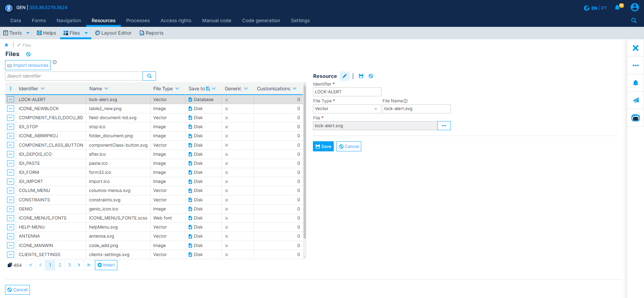Click the Insert button
Viewport: 644px width, 298px height.
[x=106, y=265]
